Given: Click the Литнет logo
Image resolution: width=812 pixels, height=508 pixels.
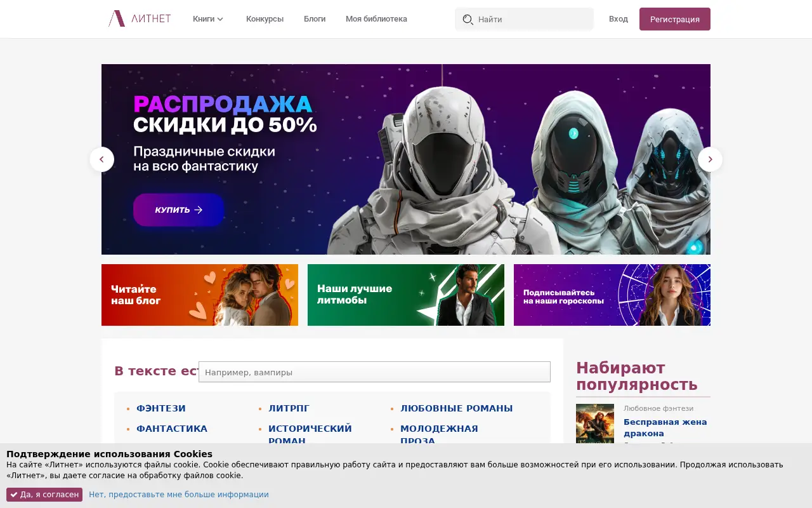Looking at the screenshot, I should [140, 18].
